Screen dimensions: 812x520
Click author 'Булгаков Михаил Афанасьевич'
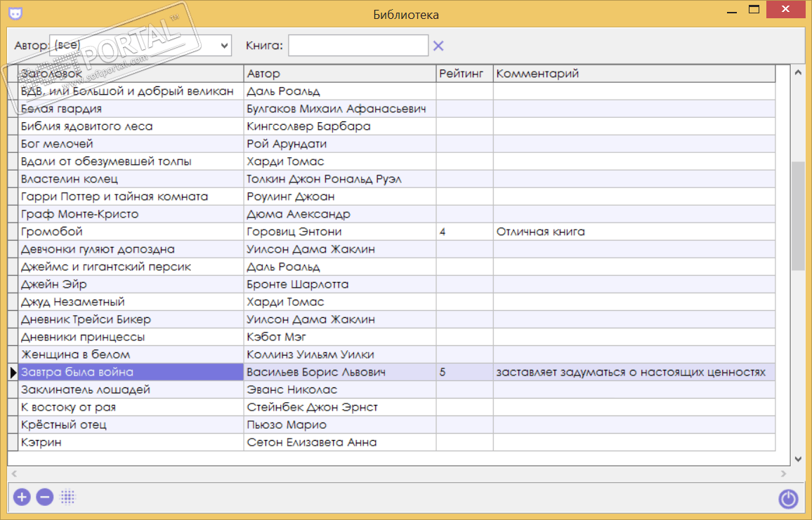pos(340,109)
